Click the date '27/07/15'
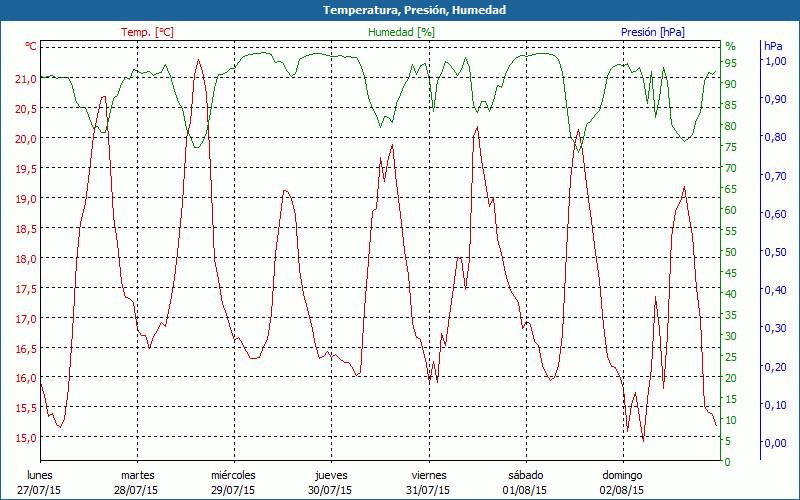 pos(39,490)
